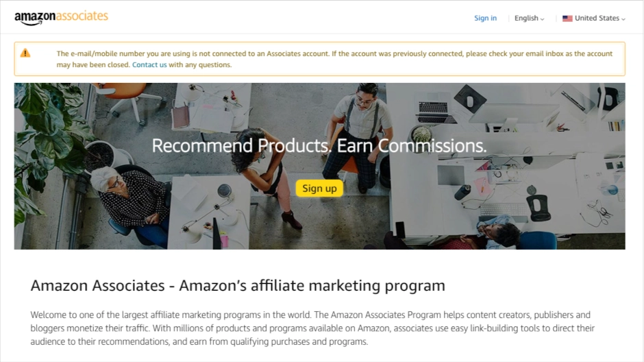Expand the United States country selector
The width and height of the screenshot is (644, 362).
coord(594,18)
